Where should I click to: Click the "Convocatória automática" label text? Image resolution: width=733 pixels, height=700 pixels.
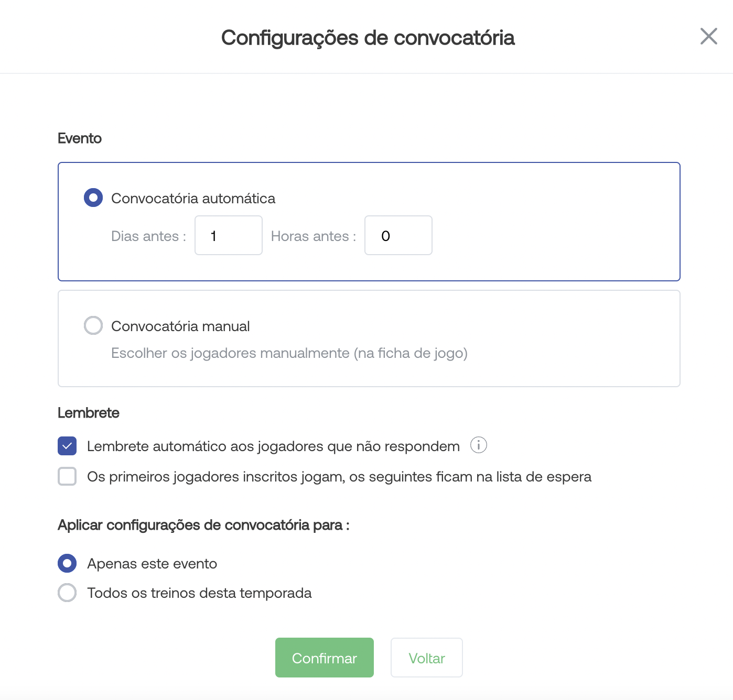[193, 199]
